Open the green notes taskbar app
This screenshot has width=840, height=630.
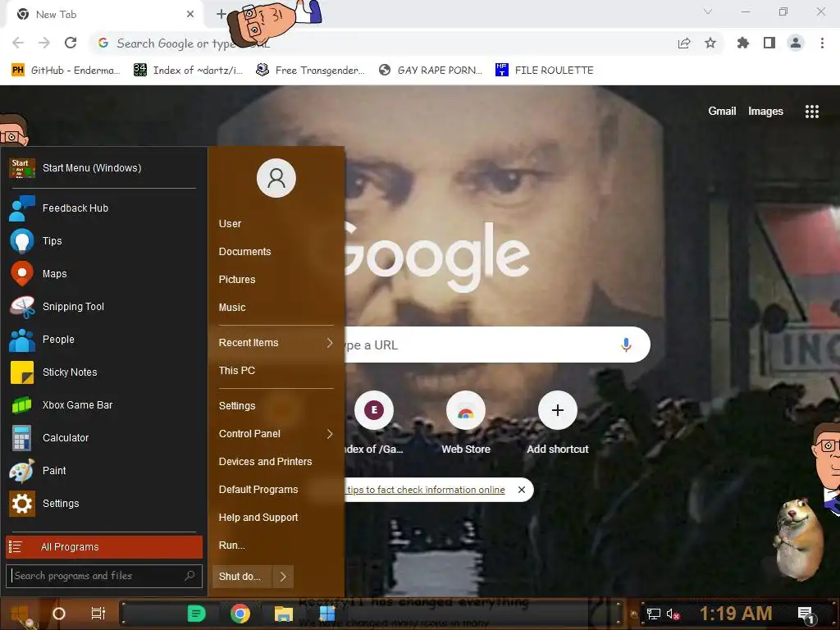196,614
